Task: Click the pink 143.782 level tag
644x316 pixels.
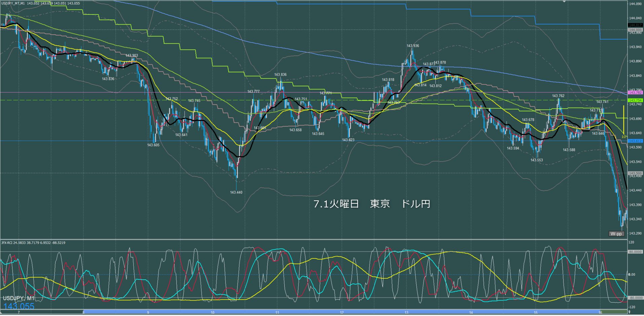Action: coord(635,92)
